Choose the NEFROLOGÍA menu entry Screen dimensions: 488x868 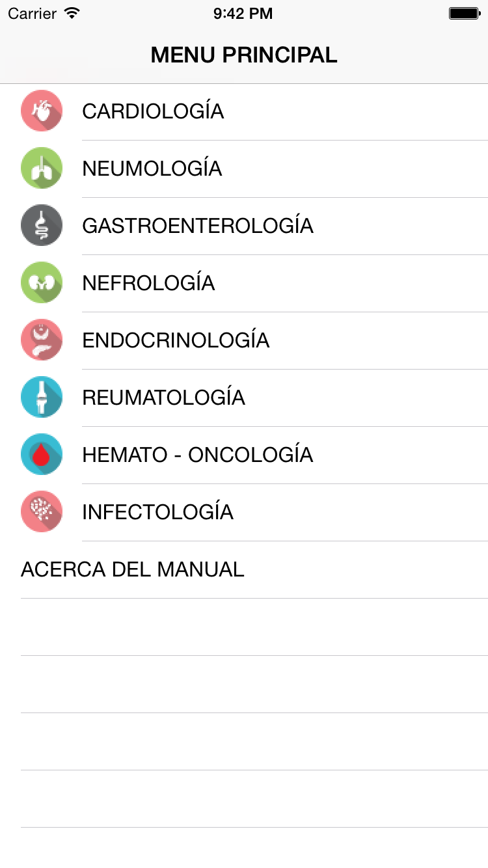[148, 283]
